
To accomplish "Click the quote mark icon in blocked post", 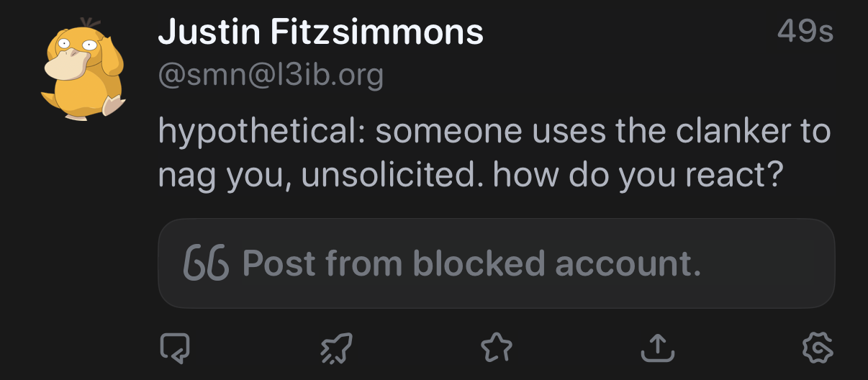I will click(206, 263).
